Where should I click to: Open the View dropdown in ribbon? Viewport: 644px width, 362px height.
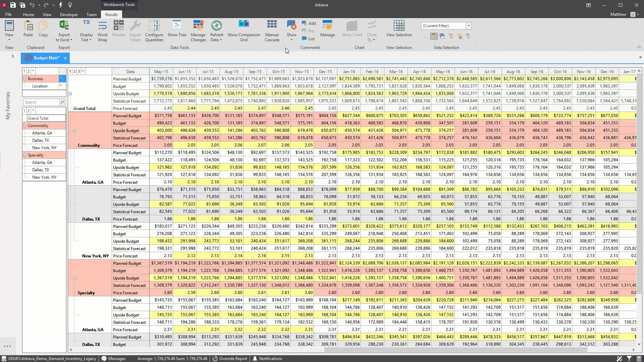(x=9, y=31)
